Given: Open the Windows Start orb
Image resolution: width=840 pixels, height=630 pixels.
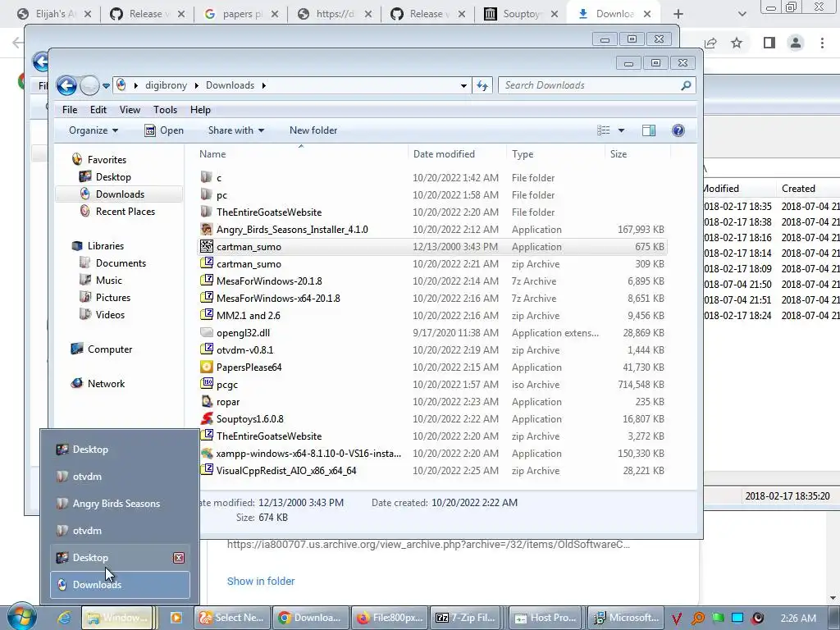Looking at the screenshot, I should tap(21, 617).
